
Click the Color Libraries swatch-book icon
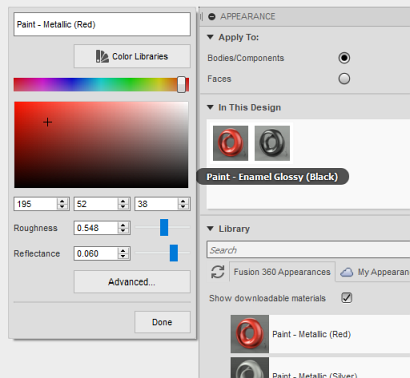click(102, 56)
